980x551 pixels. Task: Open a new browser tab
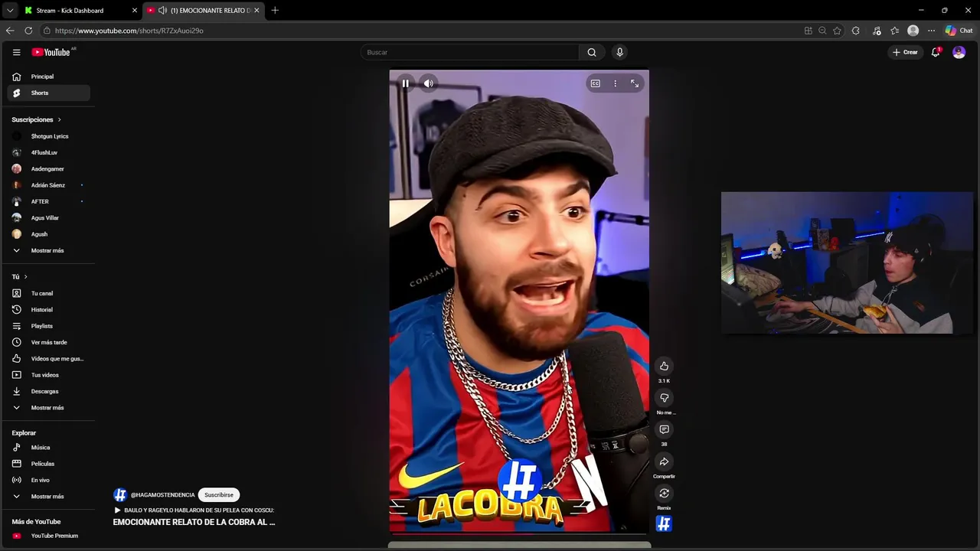click(275, 10)
